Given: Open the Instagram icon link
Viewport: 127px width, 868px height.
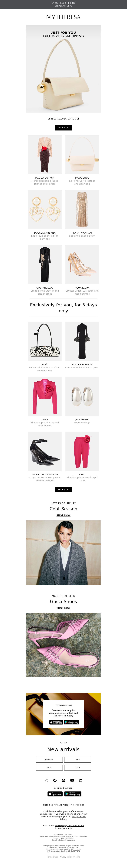Looking at the screenshot, I should click(x=46, y=780).
